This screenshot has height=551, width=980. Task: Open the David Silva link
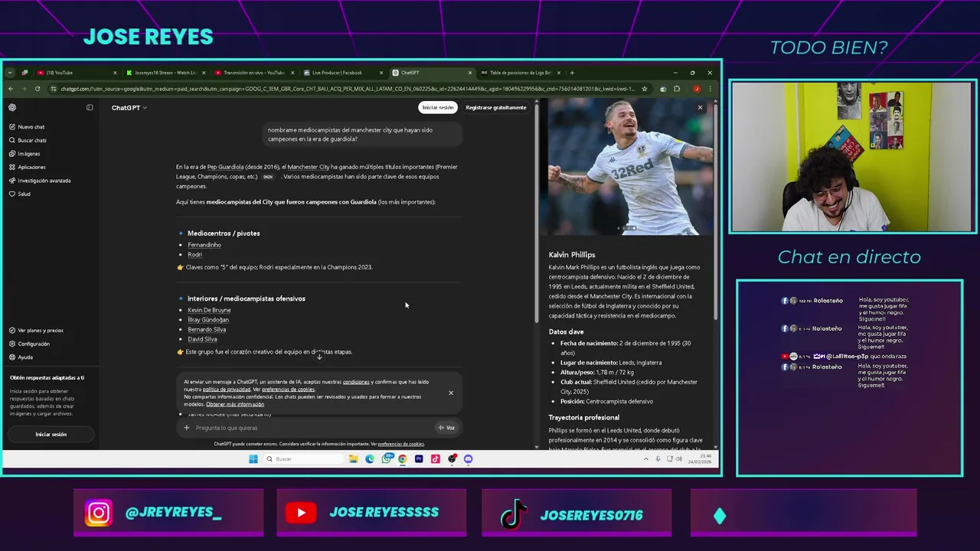[x=202, y=339]
